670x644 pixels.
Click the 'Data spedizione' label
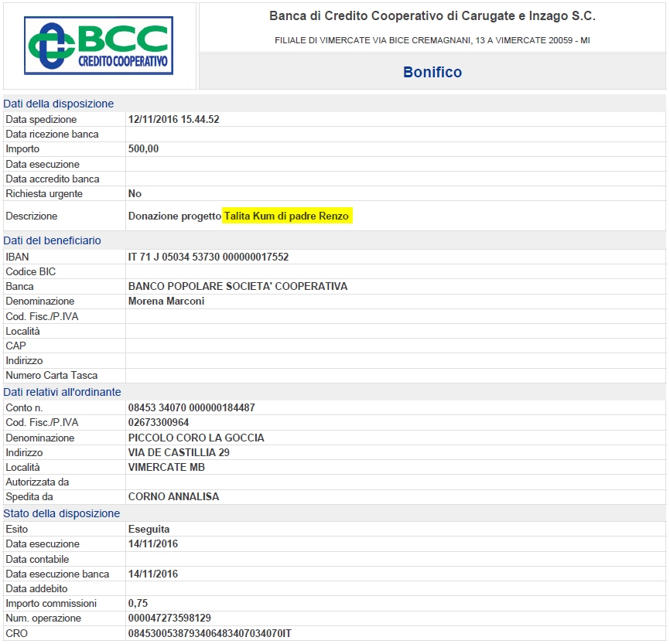pyautogui.click(x=41, y=120)
